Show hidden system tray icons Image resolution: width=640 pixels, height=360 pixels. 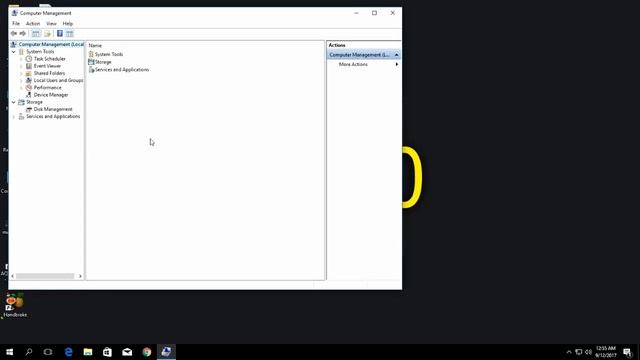(569, 352)
